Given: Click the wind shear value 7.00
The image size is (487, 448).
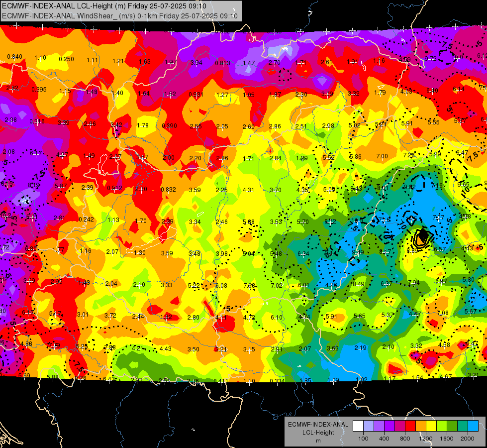Looking at the screenshot, I should click(x=382, y=156).
